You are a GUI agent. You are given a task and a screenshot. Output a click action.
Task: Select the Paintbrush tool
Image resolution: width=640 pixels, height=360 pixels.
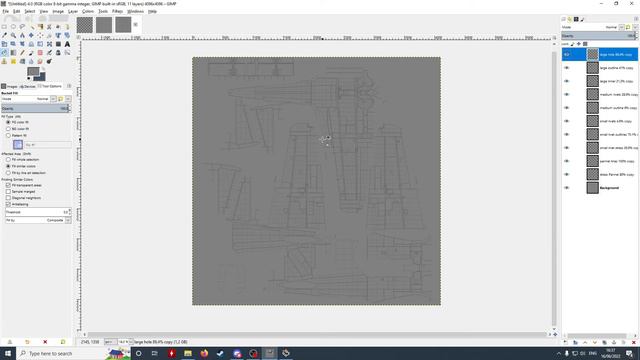tap(31, 53)
